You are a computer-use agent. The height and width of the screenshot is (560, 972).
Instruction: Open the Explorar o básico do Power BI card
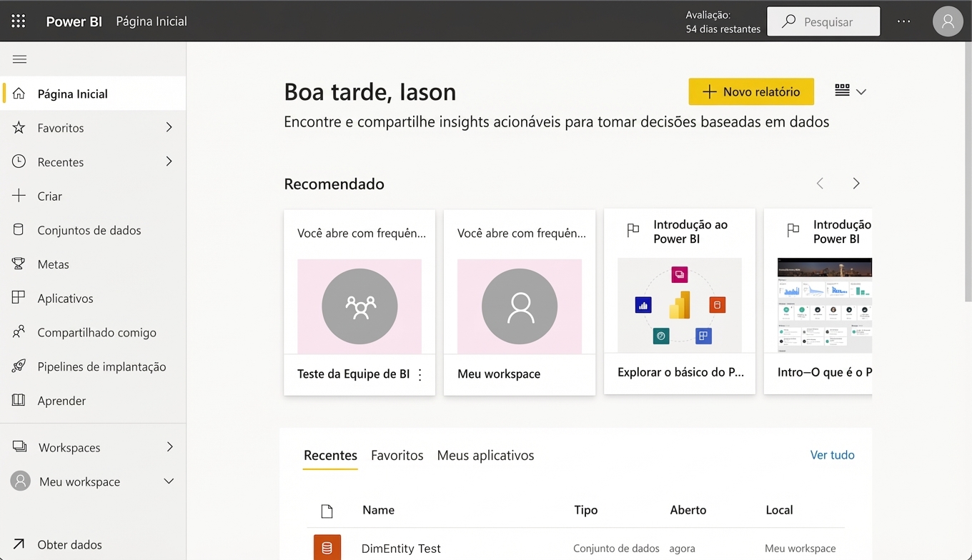[x=680, y=301]
